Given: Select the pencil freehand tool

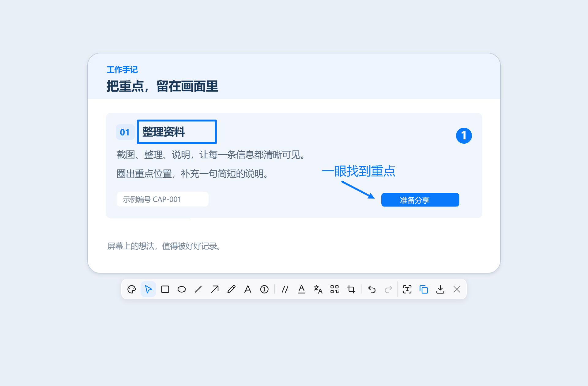Looking at the screenshot, I should pos(231,289).
